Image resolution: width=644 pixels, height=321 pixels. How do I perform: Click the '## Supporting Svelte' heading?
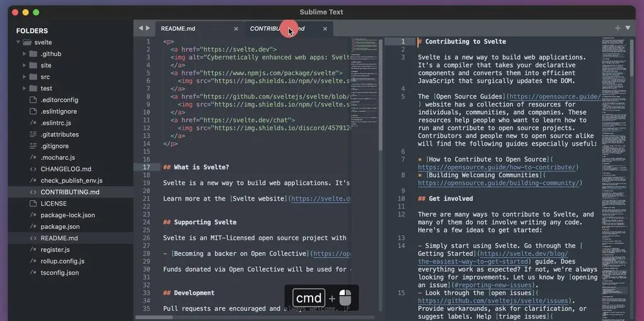click(x=200, y=223)
